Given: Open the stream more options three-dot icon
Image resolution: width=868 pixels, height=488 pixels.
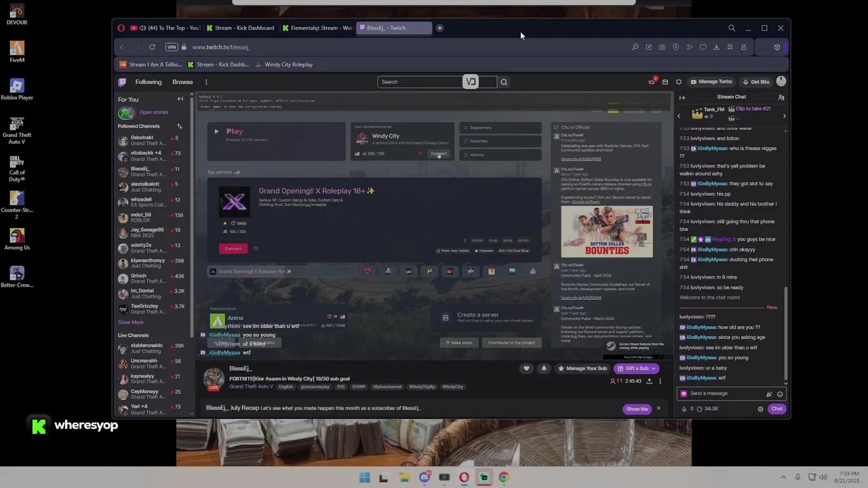Looking at the screenshot, I should tap(660, 381).
